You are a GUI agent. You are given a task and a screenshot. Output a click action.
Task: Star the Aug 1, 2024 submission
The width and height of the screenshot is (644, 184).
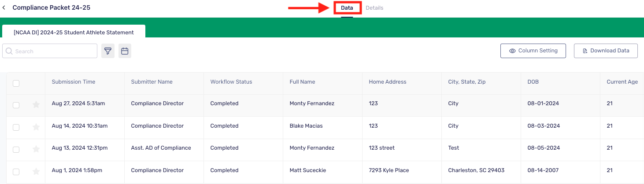36,172
